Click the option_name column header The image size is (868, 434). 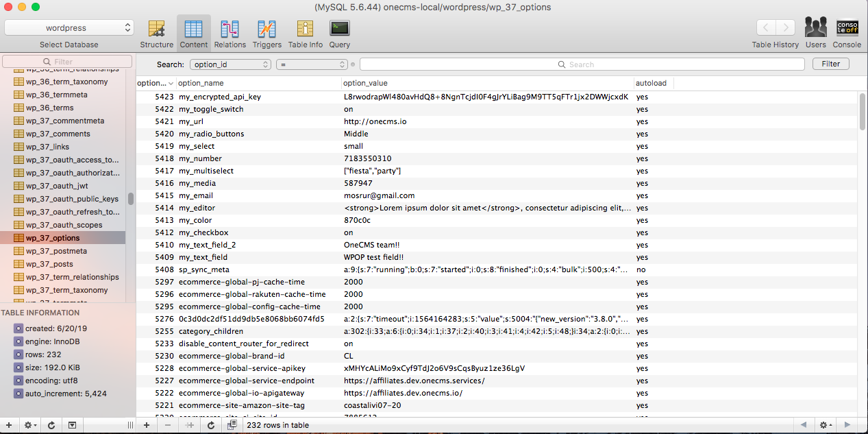coord(258,83)
